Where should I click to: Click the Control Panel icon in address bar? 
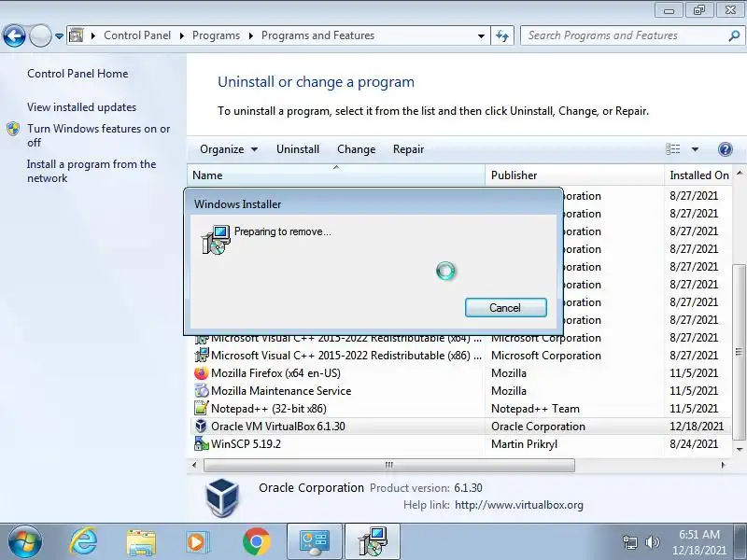pyautogui.click(x=77, y=35)
